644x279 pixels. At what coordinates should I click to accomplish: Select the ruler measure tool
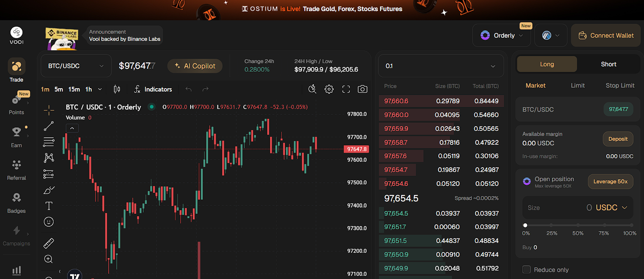[49, 243]
